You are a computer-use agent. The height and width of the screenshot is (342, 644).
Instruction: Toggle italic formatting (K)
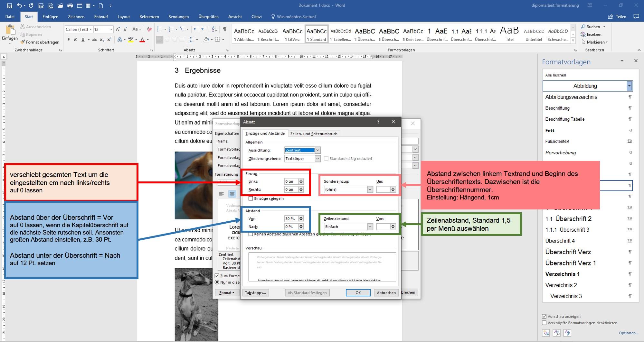pos(75,40)
